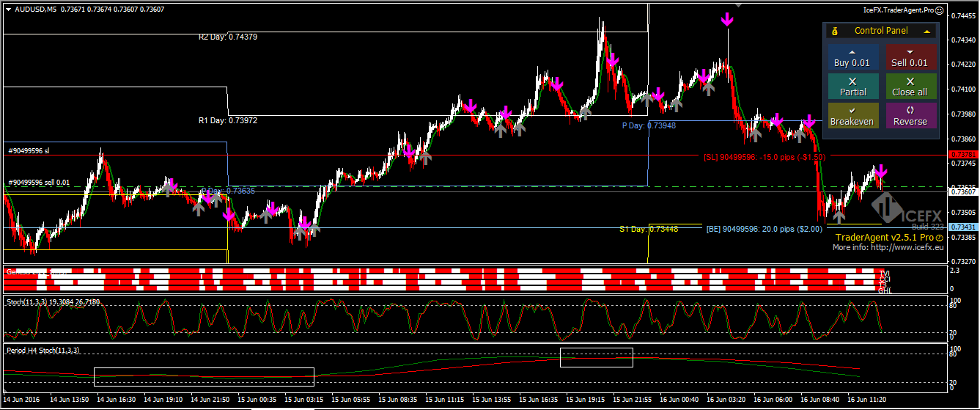Click the Close all button
This screenshot has height=410, width=980.
[x=910, y=87]
